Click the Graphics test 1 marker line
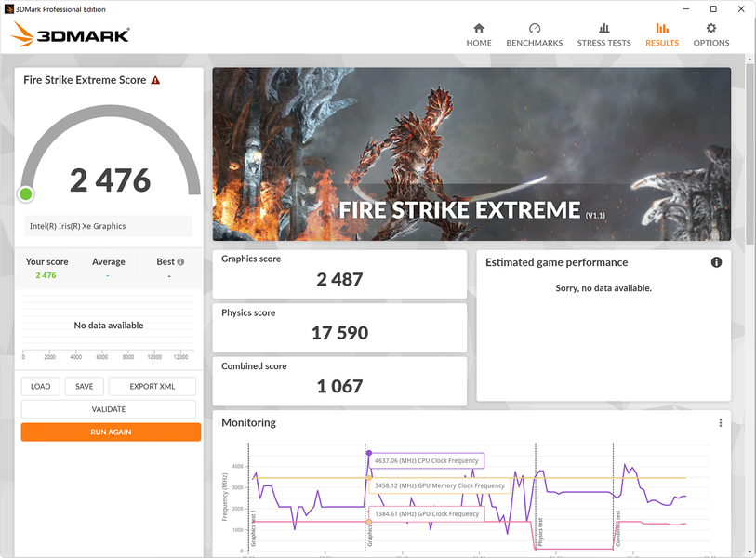The height and width of the screenshot is (558, 756). (x=248, y=497)
